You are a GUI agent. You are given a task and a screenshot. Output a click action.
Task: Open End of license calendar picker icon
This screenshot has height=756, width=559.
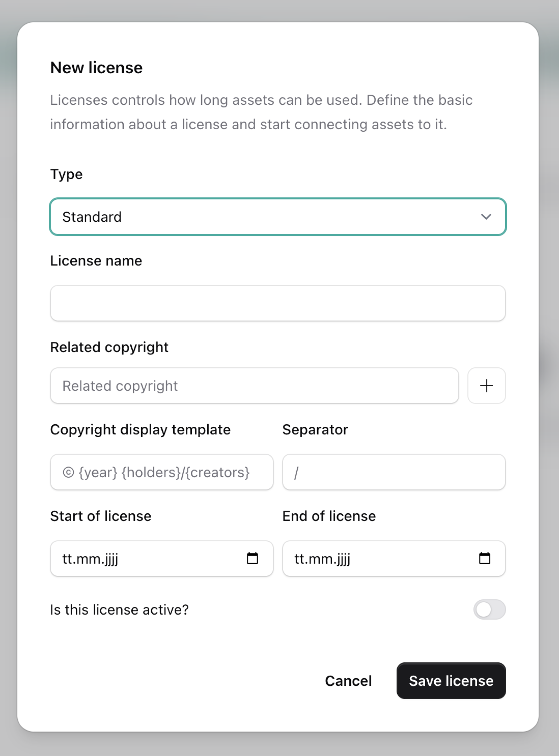pyautogui.click(x=484, y=558)
